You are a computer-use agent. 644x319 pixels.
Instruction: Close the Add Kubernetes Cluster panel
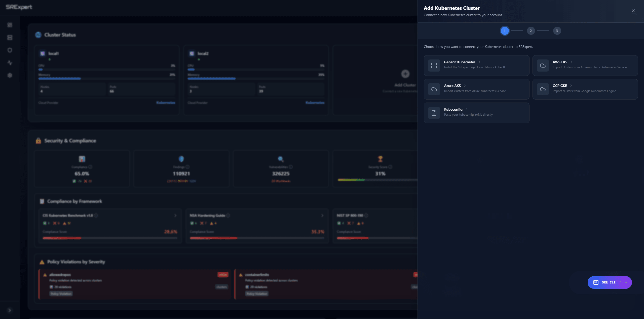[x=633, y=11]
